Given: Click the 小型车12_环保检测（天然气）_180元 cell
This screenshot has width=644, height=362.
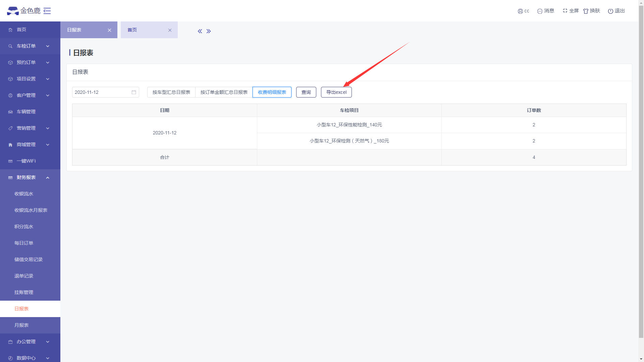Looking at the screenshot, I should point(349,141).
